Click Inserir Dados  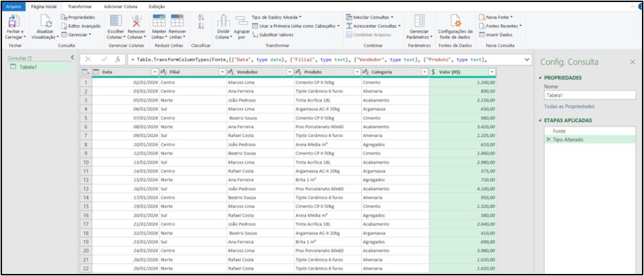point(496,35)
